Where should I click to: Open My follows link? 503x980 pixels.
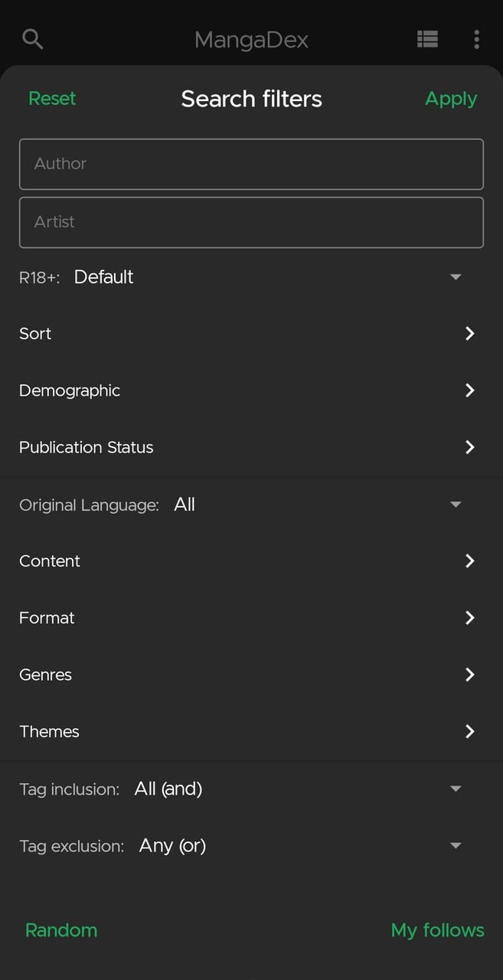tap(437, 930)
